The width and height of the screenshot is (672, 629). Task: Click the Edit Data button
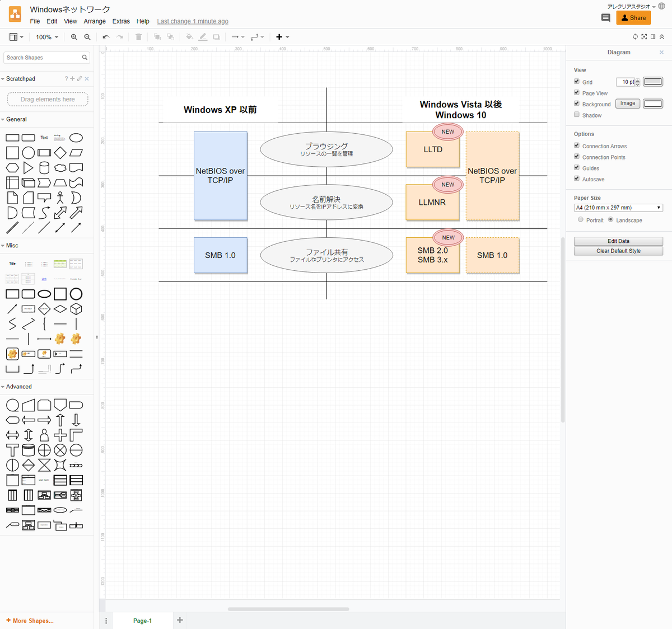[x=618, y=241]
